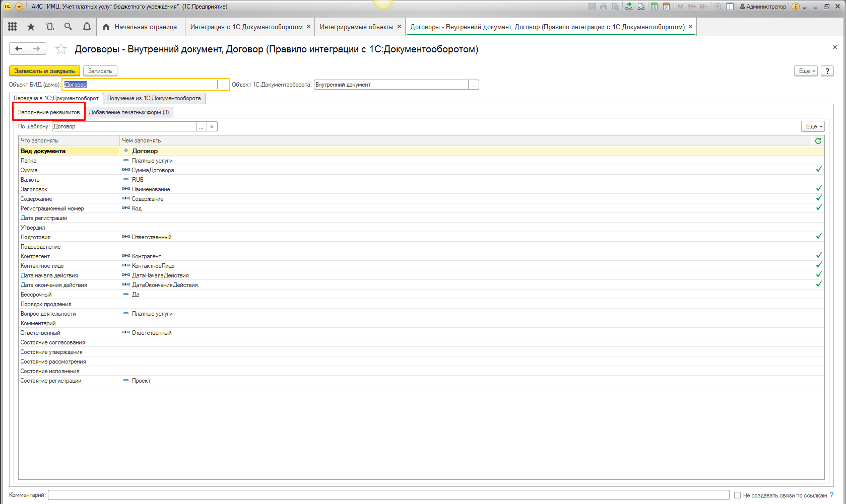Viewport: 846px width, 504px height.
Task: Click the 'Записать' button
Action: [x=100, y=71]
